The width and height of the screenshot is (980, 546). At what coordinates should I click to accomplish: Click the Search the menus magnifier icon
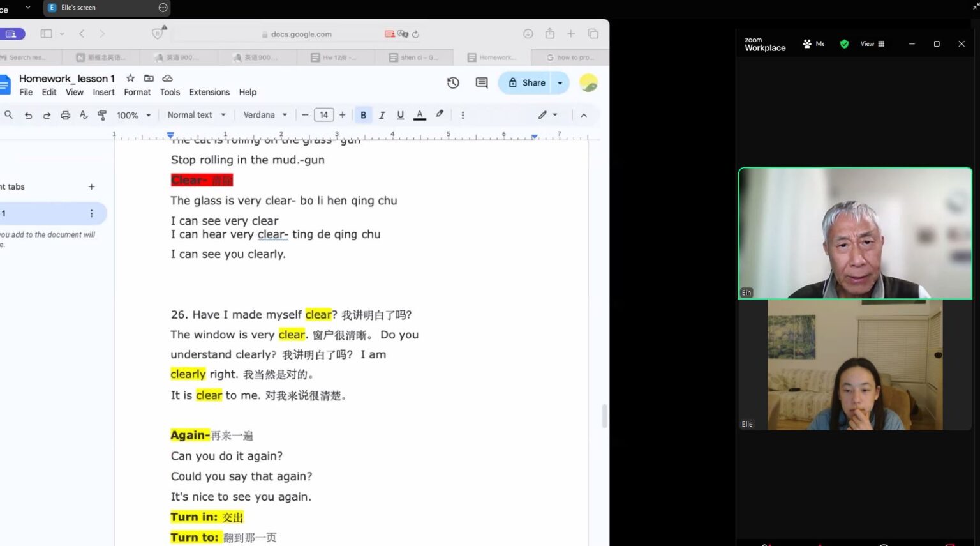tap(8, 115)
